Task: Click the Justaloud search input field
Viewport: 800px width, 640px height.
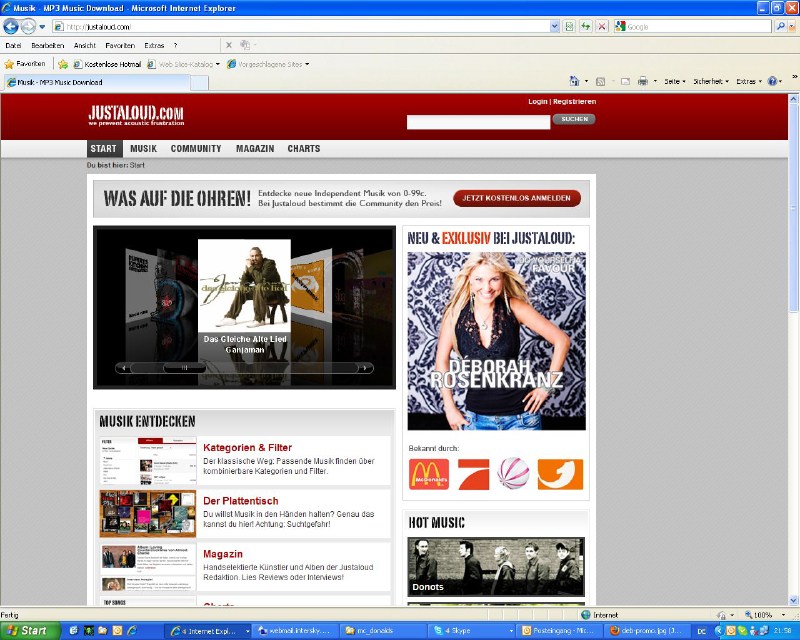Action: 478,122
